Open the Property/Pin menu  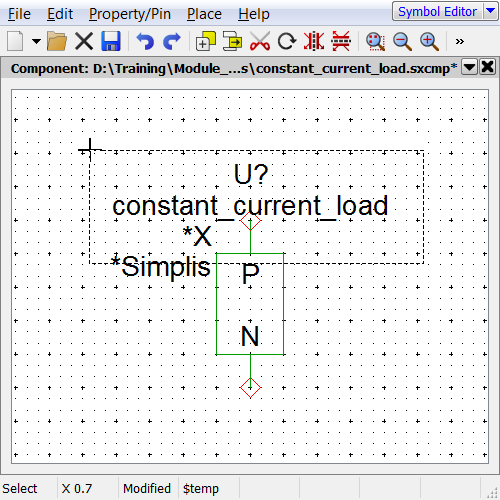130,14
